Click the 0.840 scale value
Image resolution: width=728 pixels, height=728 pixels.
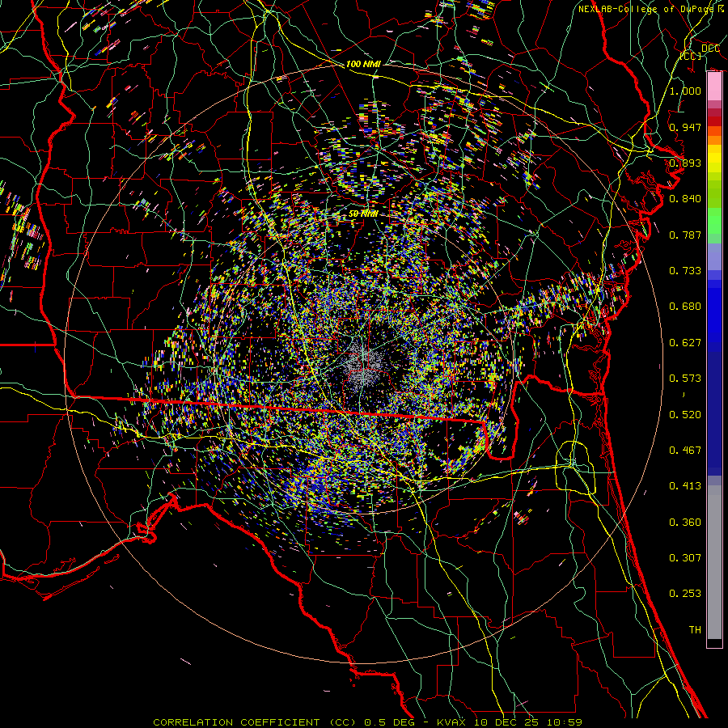(685, 198)
